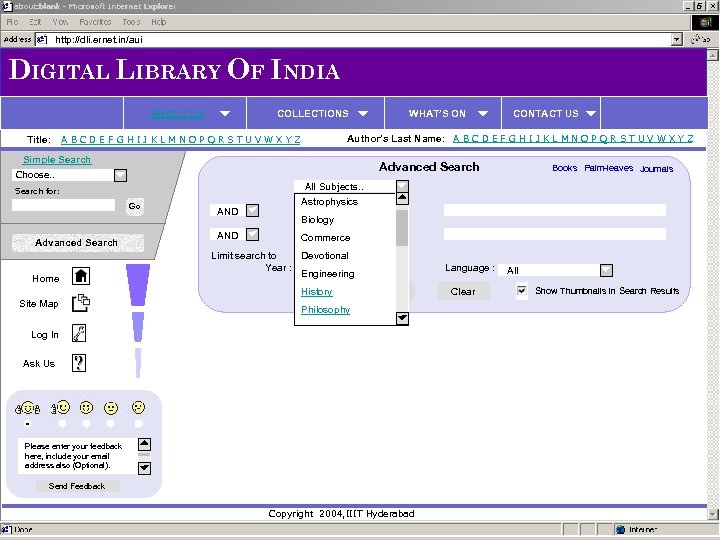Screen dimensions: 720x540
Task: Toggle Show Thumbnails in Search Results checkbox
Action: pyautogui.click(x=522, y=291)
